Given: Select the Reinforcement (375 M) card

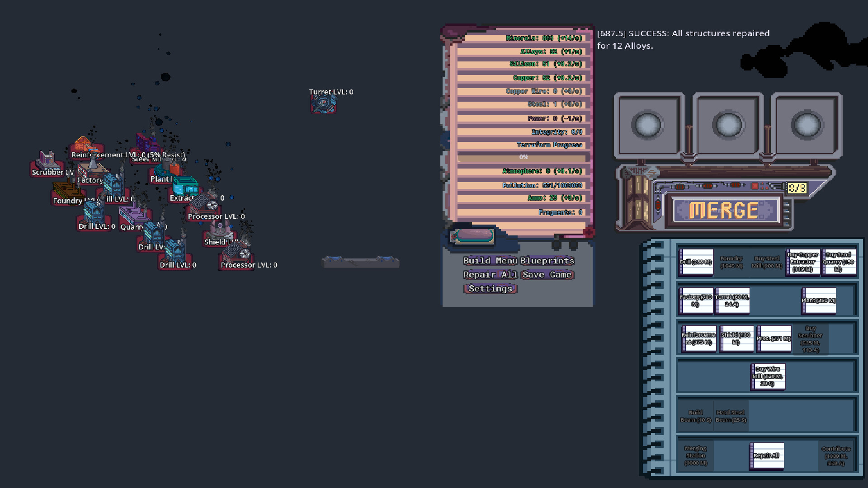Looking at the screenshot, I should pyautogui.click(x=698, y=339).
